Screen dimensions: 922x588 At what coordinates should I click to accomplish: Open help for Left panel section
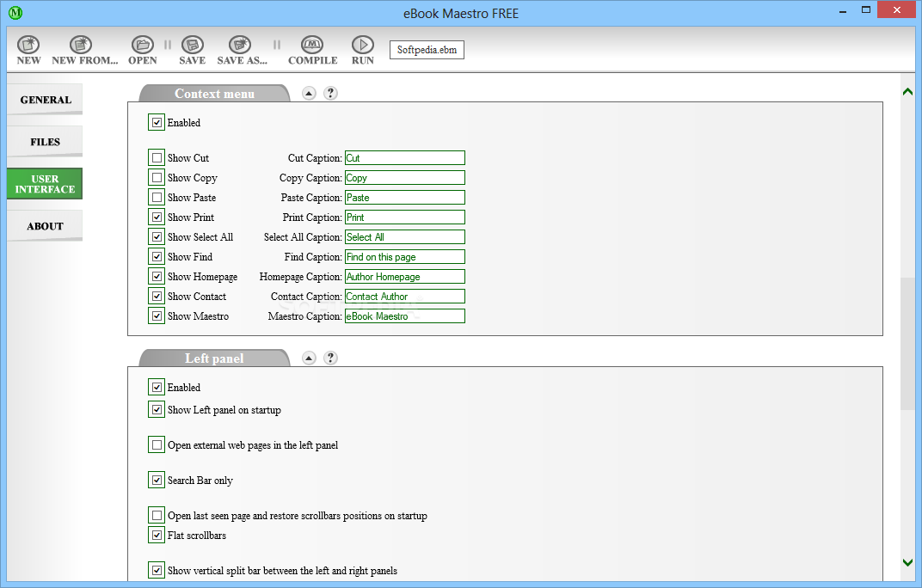click(330, 358)
